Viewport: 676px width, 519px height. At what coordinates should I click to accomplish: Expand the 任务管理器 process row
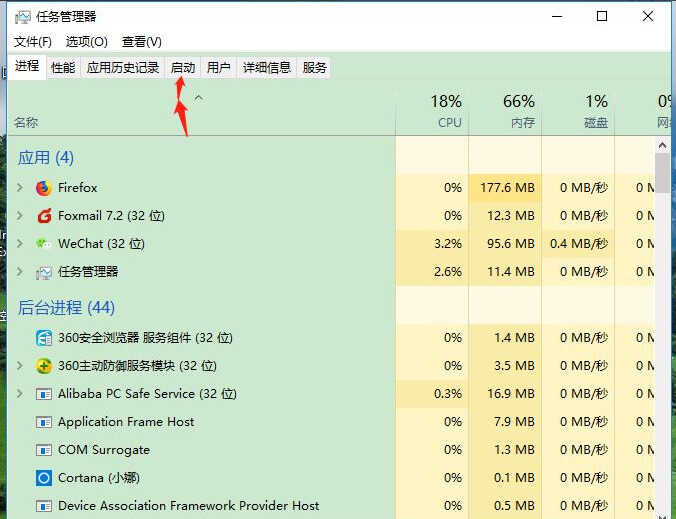click(19, 272)
